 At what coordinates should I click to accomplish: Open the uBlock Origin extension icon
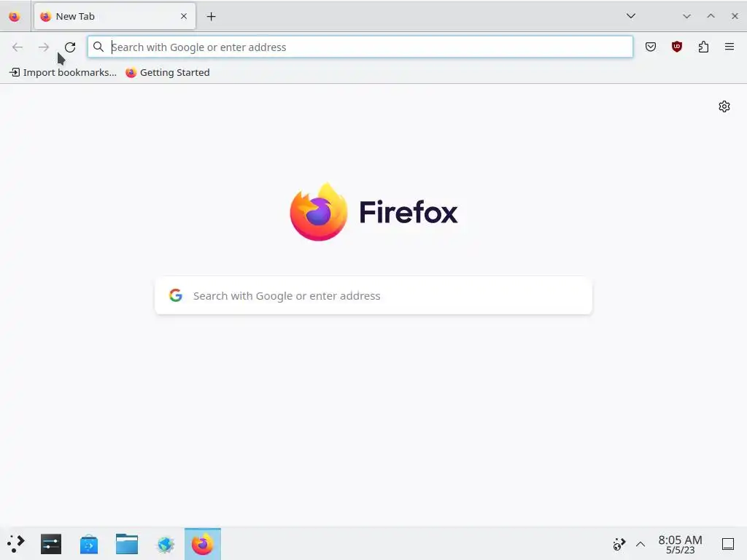pos(676,47)
